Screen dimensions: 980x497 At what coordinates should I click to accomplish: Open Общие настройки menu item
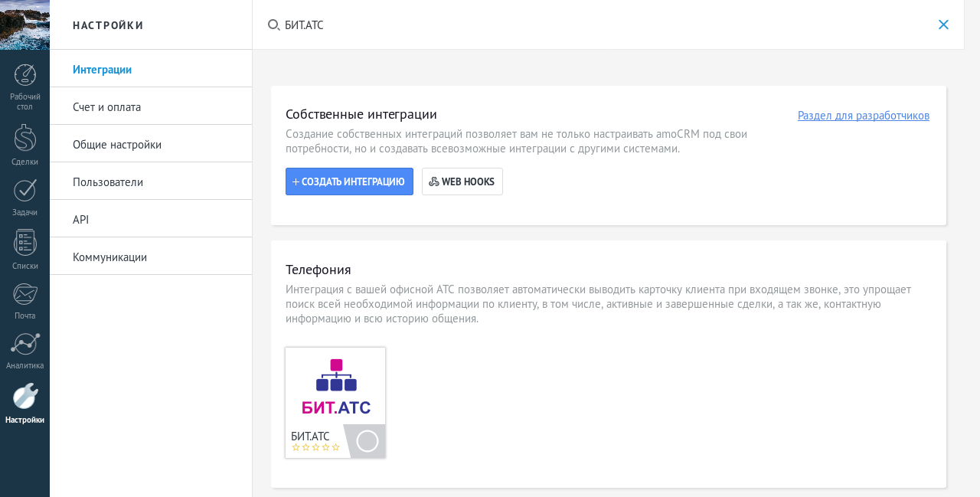(x=116, y=145)
